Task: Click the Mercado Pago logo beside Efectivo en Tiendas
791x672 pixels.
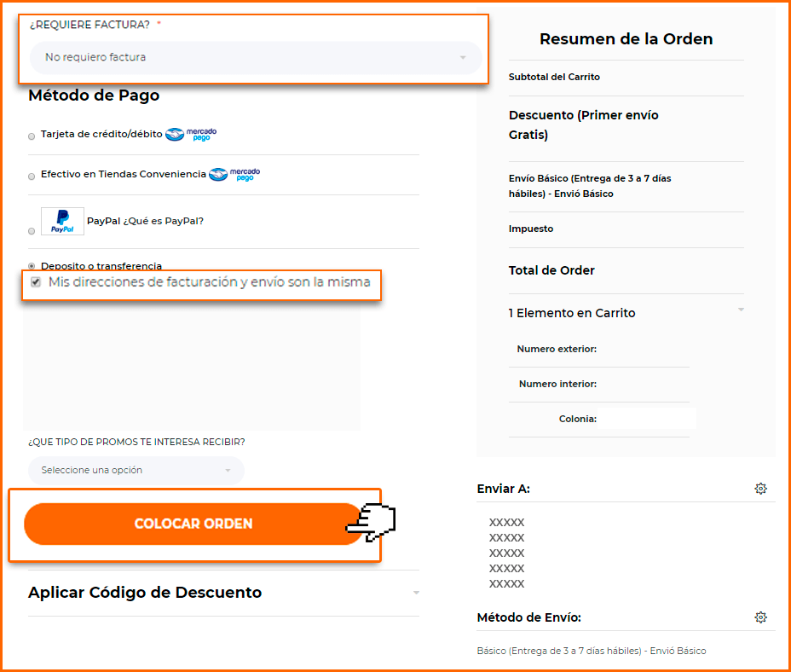Action: pyautogui.click(x=234, y=175)
